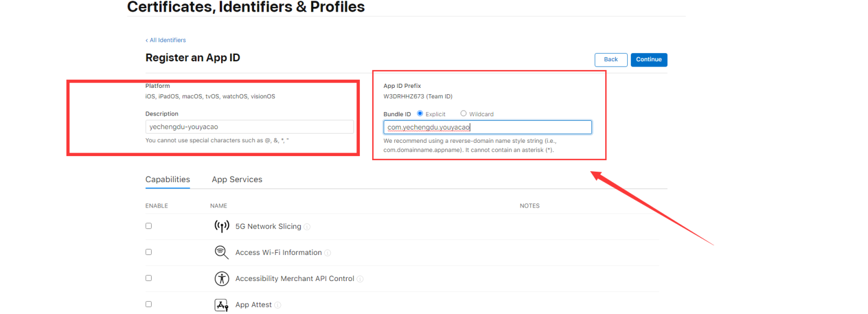The image size is (868, 314).
Task: Open info tooltip beside 5G Network Slicing
Action: click(307, 227)
